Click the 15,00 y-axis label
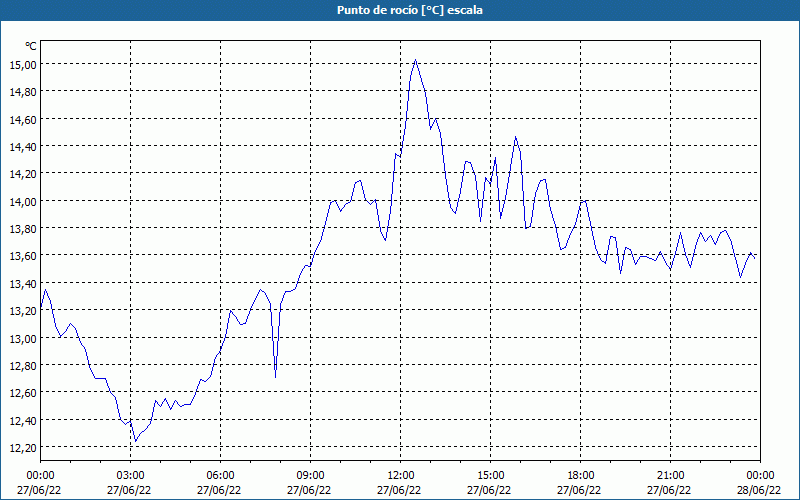Image resolution: width=800 pixels, height=500 pixels. 23,64
